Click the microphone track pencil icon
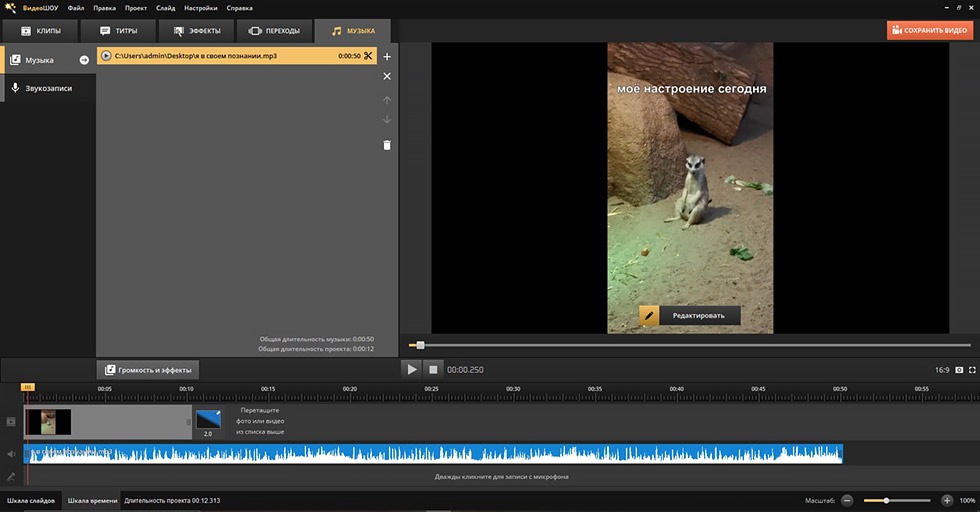The image size is (980, 512). (11, 476)
